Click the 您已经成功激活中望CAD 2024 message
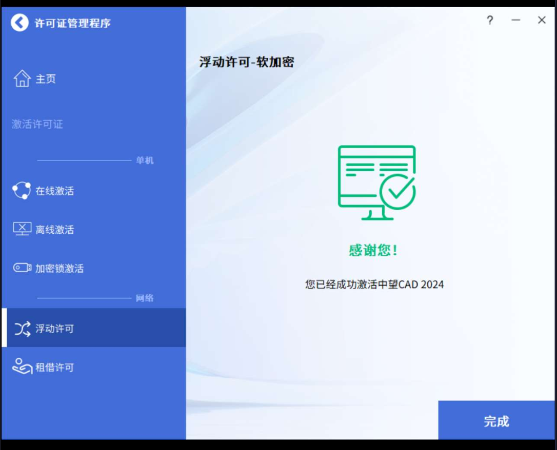 pyautogui.click(x=374, y=284)
